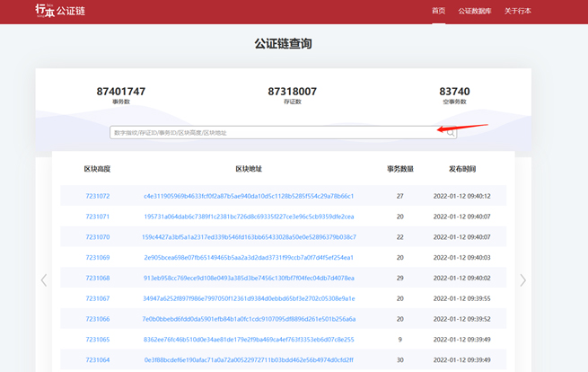Open block address starting with 7e0b0bbebd6fdd0da
Screen dimensions: 588x372
click(249, 319)
